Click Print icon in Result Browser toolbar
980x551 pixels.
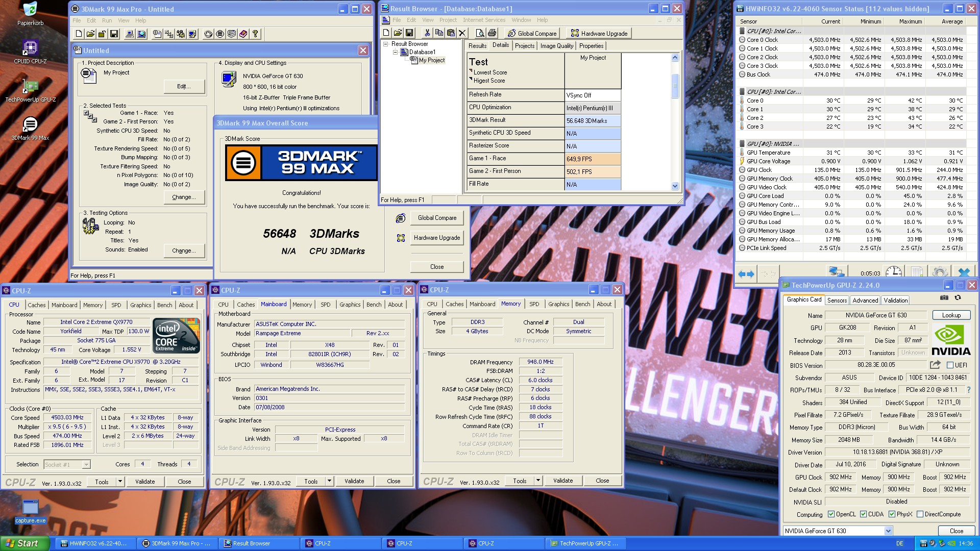492,33
